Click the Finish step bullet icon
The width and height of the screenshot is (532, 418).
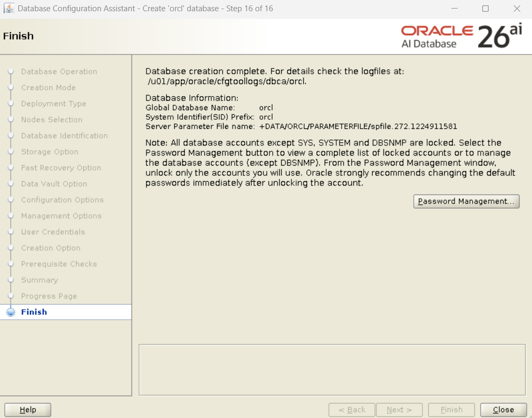click(11, 313)
